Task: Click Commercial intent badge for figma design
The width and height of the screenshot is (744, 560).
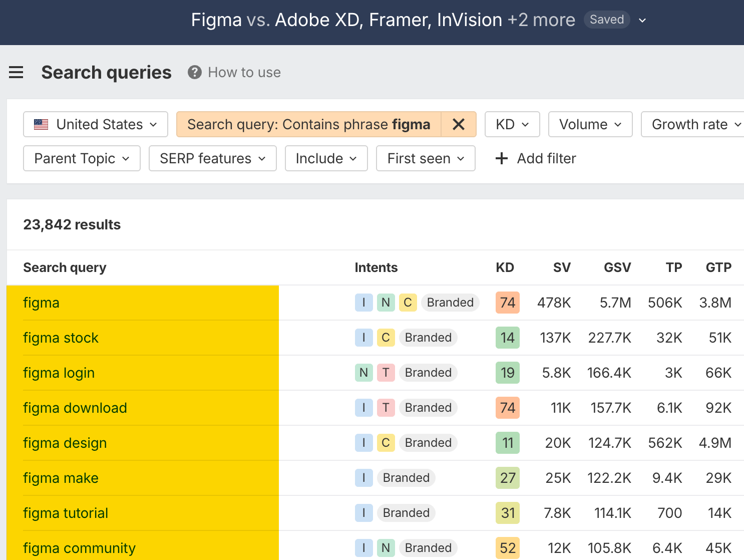Action: [386, 443]
